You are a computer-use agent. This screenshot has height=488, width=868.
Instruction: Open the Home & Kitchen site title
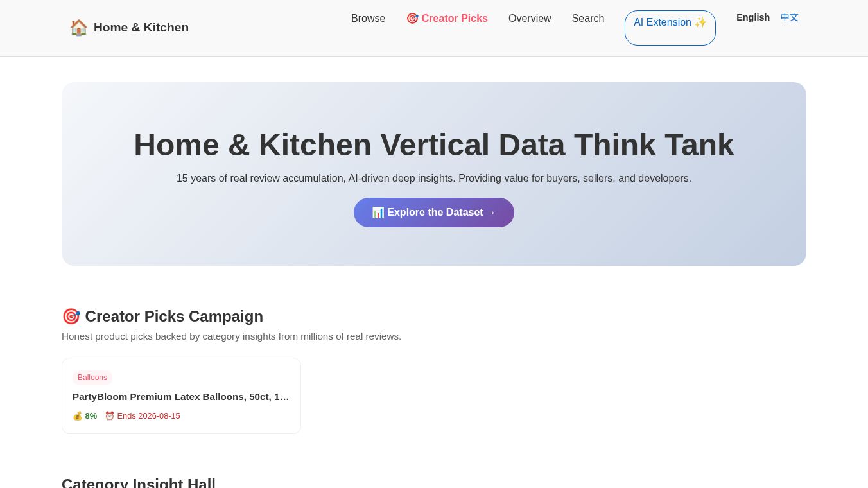(141, 28)
